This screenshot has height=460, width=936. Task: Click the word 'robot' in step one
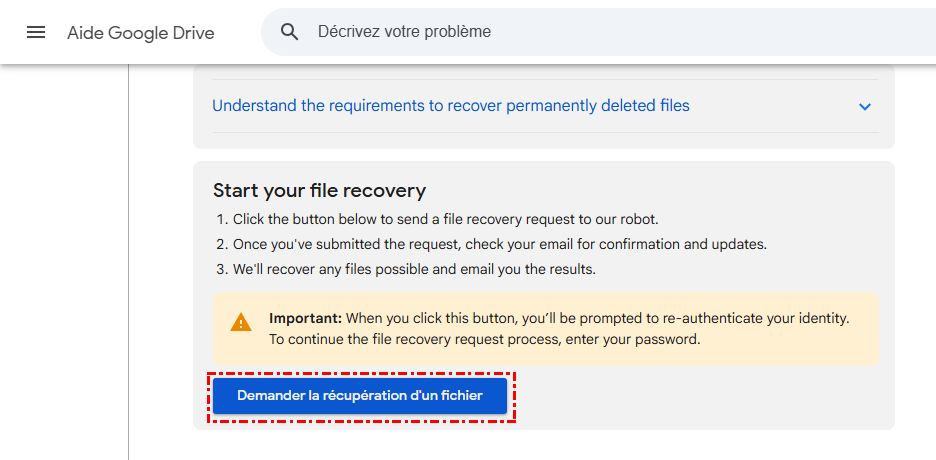(x=636, y=219)
